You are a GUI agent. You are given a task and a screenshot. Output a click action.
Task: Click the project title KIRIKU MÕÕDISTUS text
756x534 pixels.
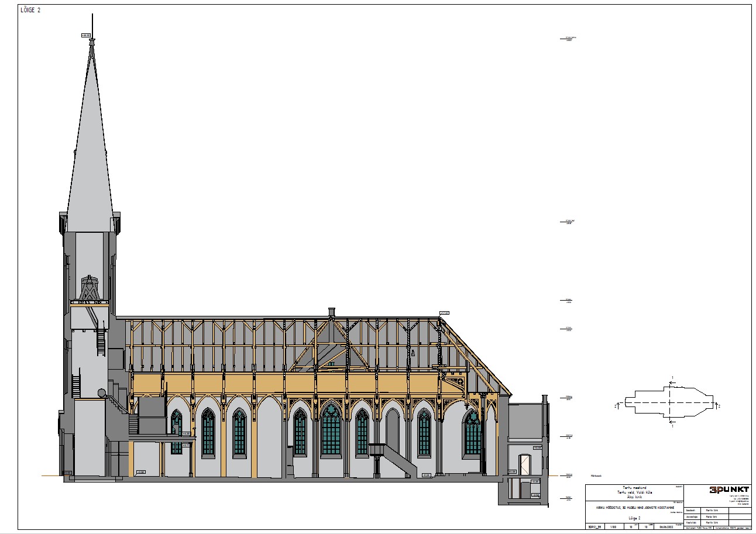coord(635,508)
